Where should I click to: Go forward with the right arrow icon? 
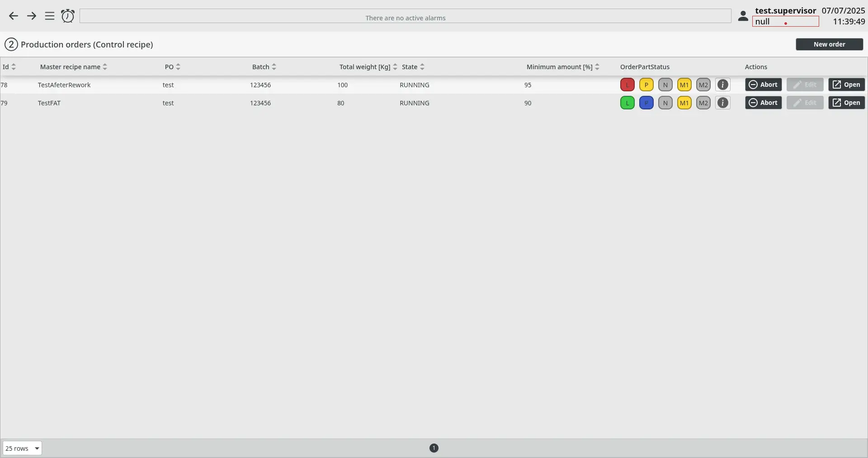pos(32,16)
